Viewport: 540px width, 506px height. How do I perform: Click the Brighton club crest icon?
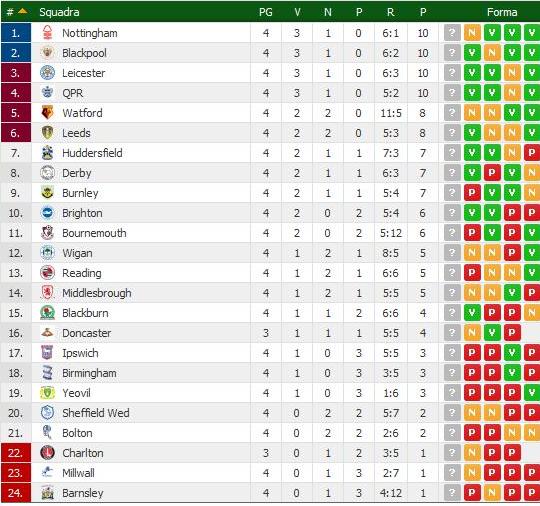(47, 213)
